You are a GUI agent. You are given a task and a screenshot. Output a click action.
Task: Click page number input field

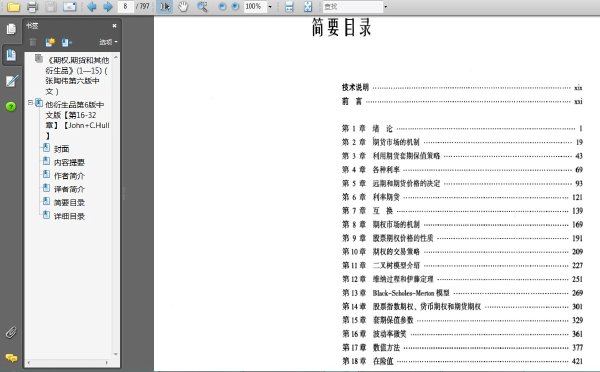(126, 7)
